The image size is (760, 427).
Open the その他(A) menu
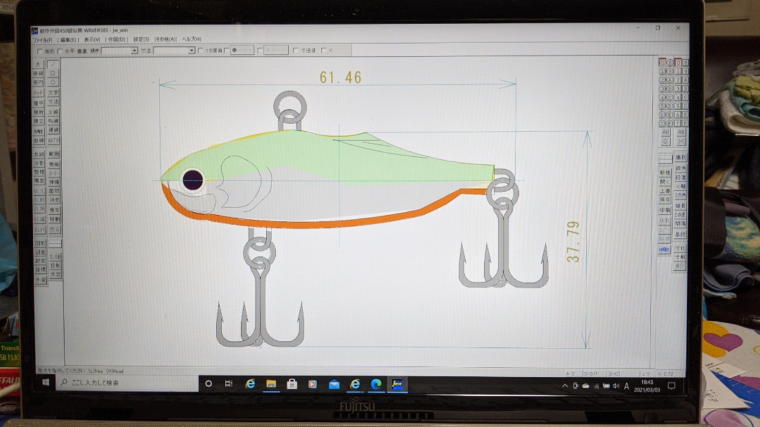pos(166,39)
